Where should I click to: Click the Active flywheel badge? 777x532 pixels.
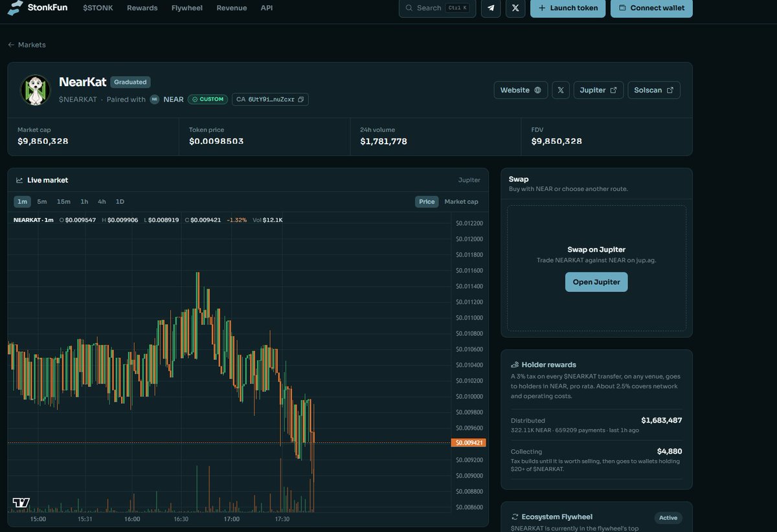pos(668,518)
